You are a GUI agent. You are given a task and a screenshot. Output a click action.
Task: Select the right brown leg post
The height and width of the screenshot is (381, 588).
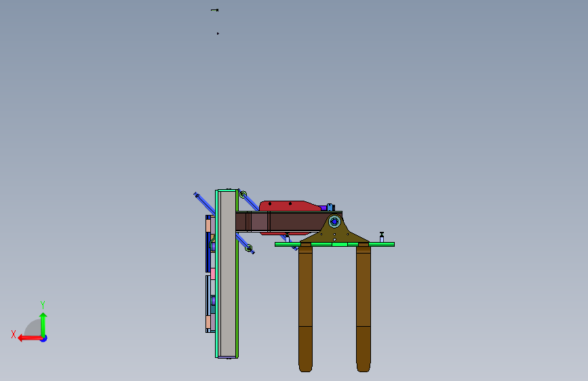[x=364, y=308]
